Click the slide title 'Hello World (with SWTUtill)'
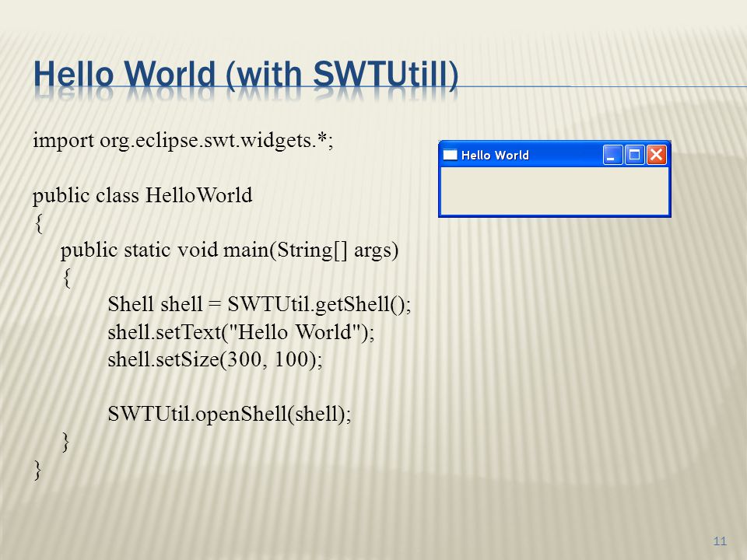This screenshot has width=747, height=560. click(x=246, y=75)
